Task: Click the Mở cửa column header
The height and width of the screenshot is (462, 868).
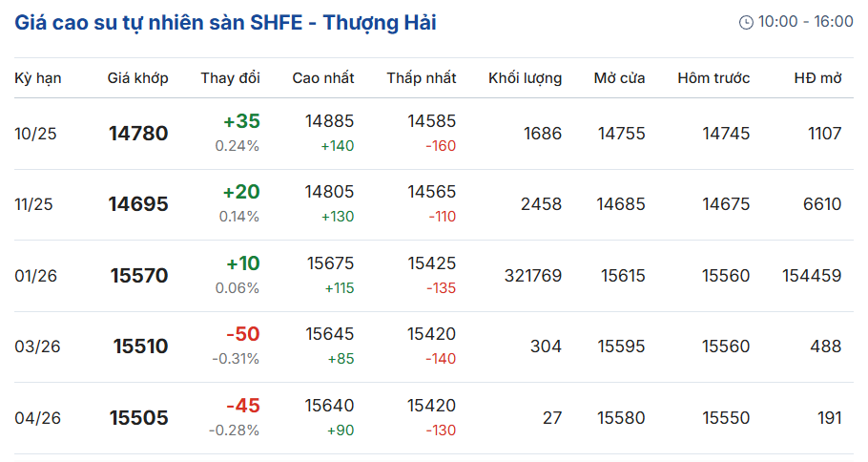Action: click(x=619, y=78)
